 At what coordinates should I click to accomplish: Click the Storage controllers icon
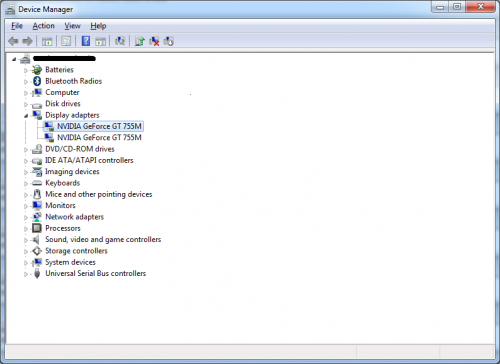(x=37, y=251)
